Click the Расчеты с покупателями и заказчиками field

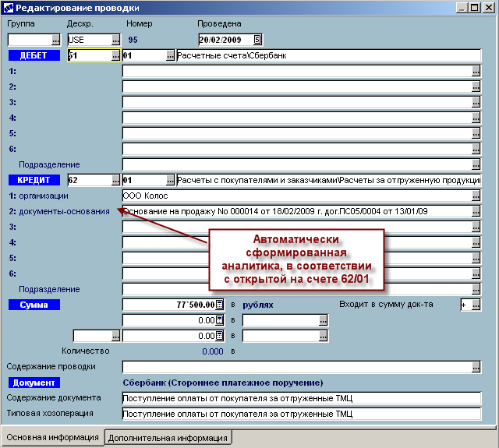(329, 180)
